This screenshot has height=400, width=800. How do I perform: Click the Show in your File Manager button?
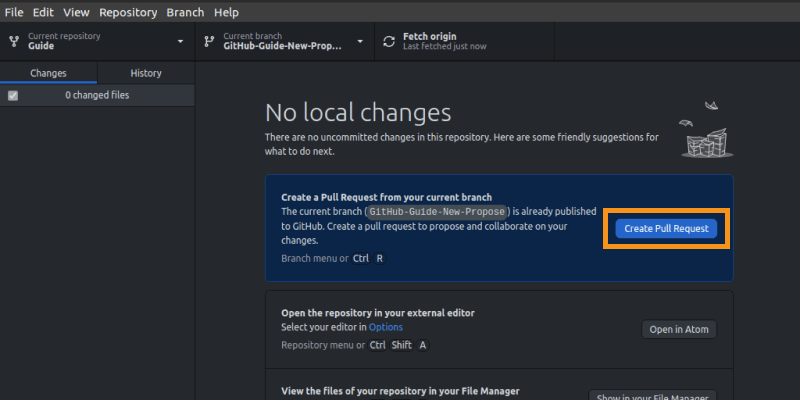[x=652, y=396]
